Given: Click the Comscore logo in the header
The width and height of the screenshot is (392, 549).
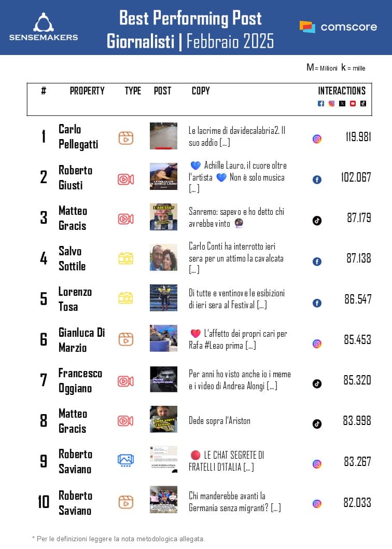Looking at the screenshot, I should click(x=338, y=26).
